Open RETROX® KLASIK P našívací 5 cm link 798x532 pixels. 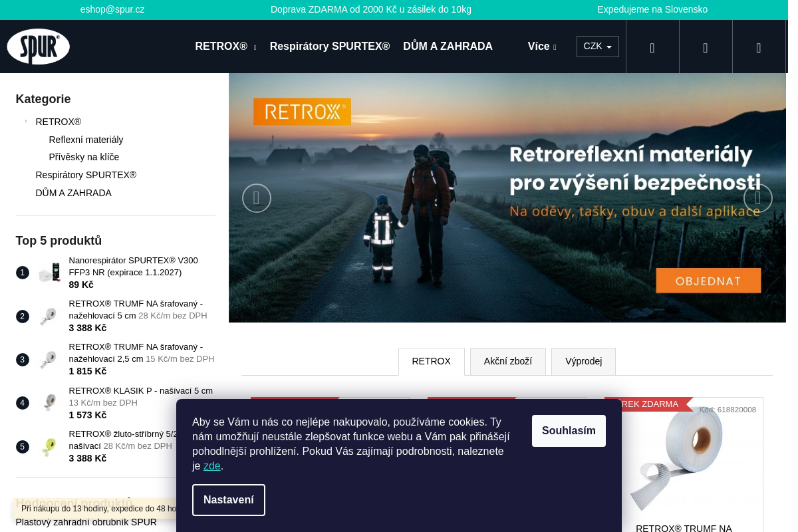pos(141,391)
